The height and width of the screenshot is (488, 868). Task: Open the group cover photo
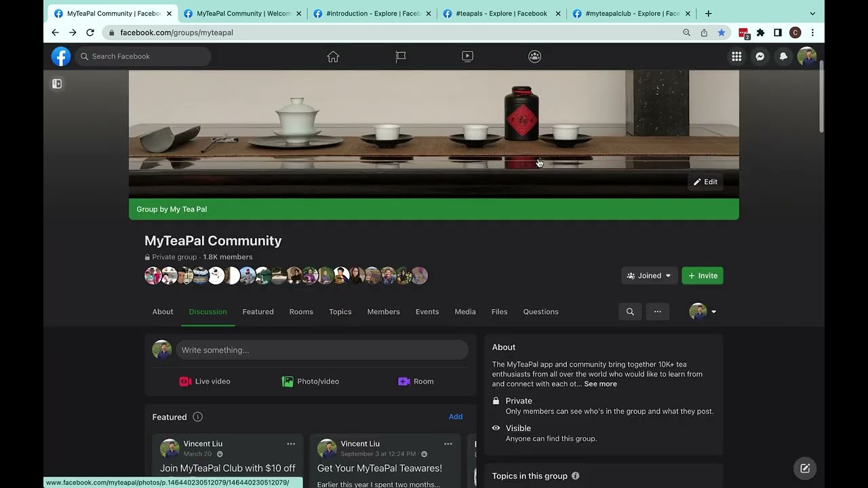434,134
